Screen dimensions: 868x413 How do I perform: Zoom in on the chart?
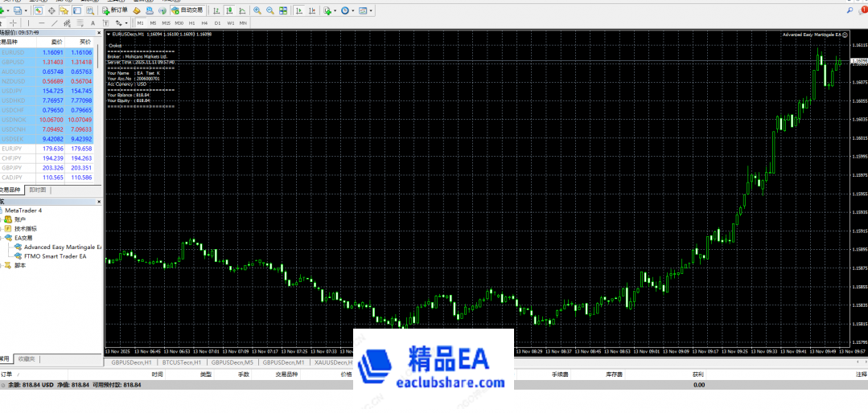pyautogui.click(x=257, y=10)
